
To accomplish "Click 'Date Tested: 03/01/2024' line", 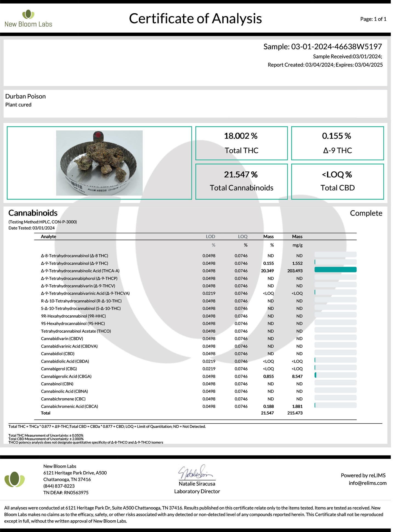I will coord(32,228).
